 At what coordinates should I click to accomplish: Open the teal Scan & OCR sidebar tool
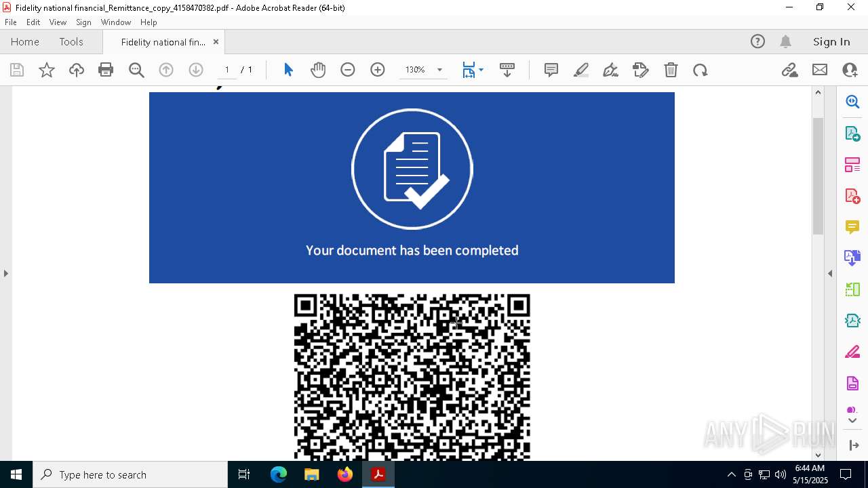point(852,321)
